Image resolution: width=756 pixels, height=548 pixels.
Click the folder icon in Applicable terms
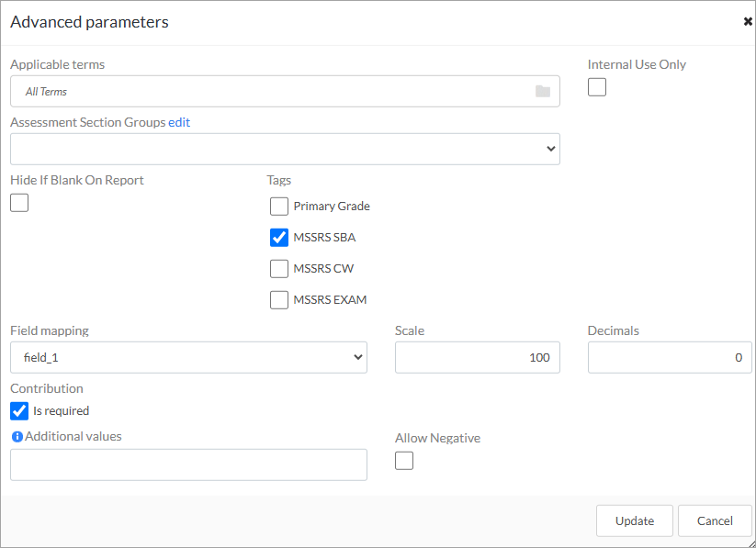pyautogui.click(x=542, y=92)
